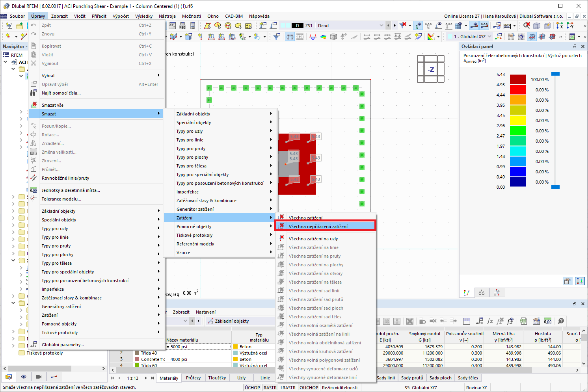The height and width of the screenshot is (392, 588).
Task: Toggle RASTR grid in the status bar
Action: click(270, 388)
